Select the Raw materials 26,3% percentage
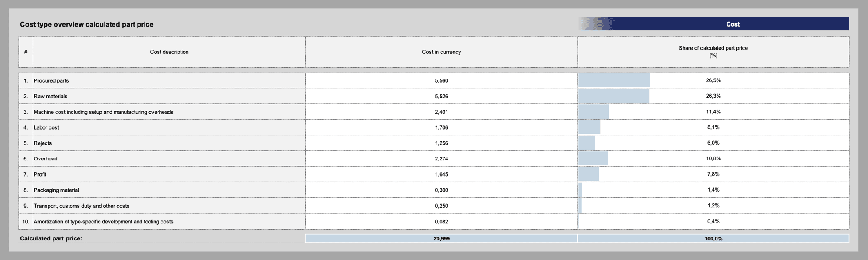Screen dimensions: 868x260 coord(713,96)
